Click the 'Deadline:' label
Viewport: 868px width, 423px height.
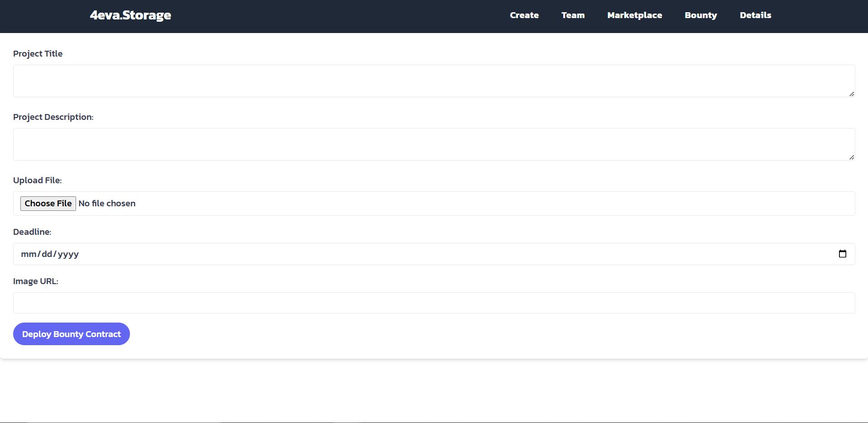point(32,232)
